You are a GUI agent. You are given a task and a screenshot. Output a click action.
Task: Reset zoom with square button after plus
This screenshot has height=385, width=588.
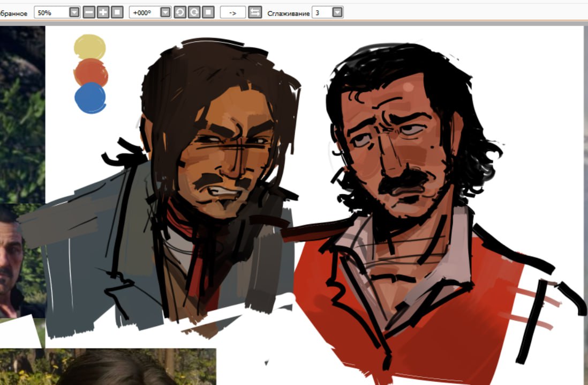[x=117, y=12]
